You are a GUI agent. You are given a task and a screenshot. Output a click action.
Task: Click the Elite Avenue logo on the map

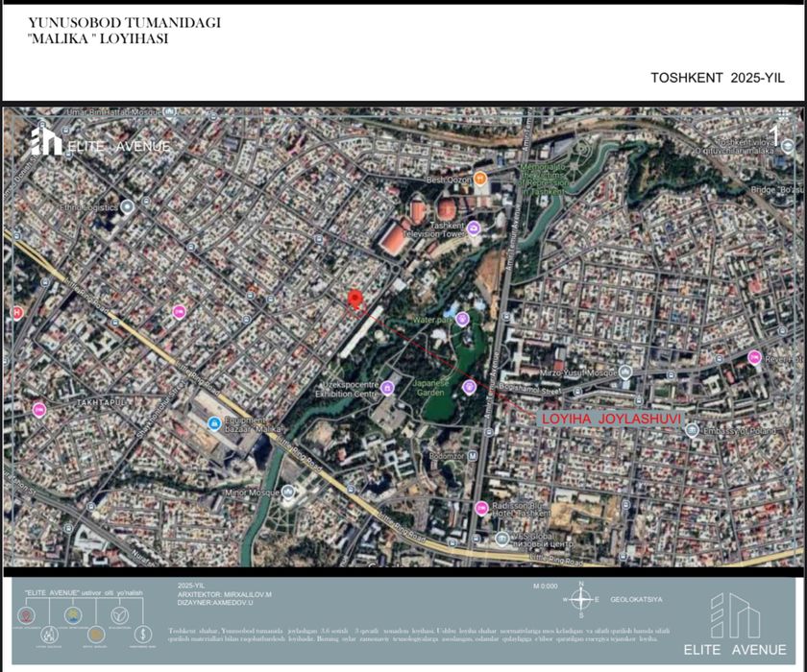point(100,141)
